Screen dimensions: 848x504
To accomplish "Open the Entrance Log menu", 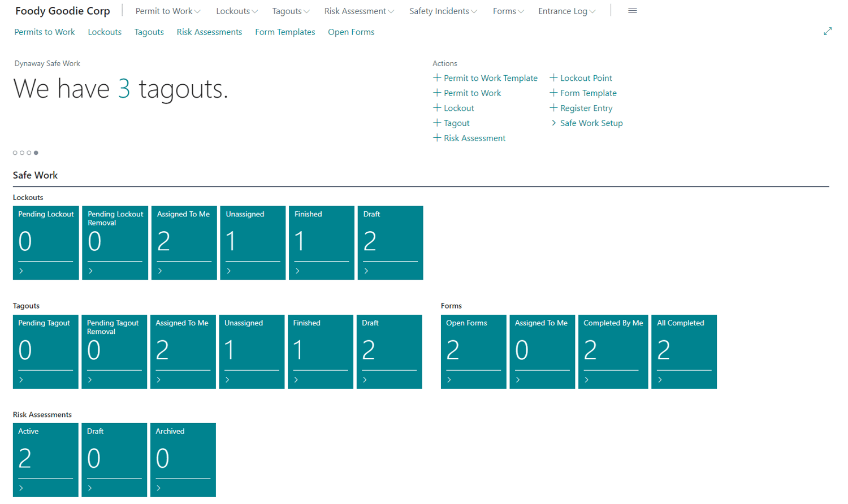I will pos(566,11).
